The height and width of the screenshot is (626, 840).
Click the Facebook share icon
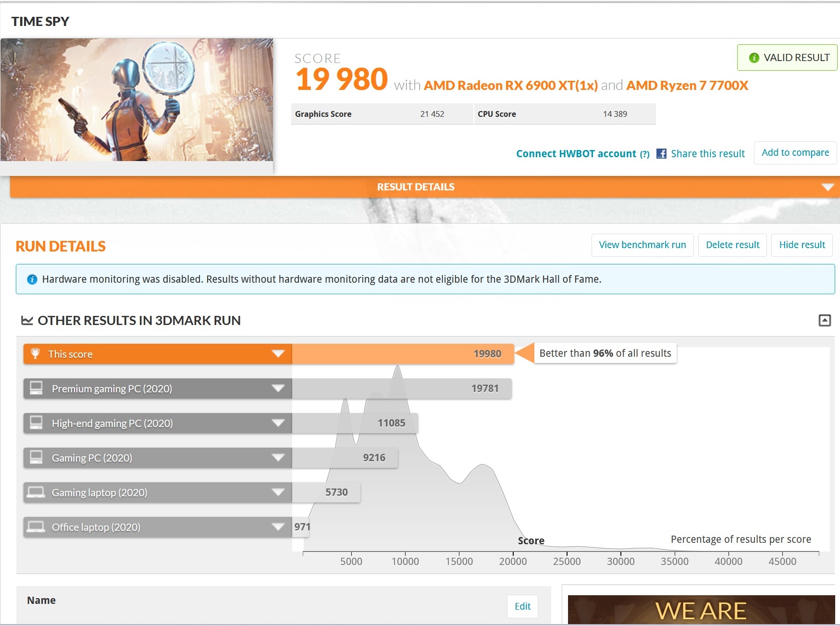[661, 153]
